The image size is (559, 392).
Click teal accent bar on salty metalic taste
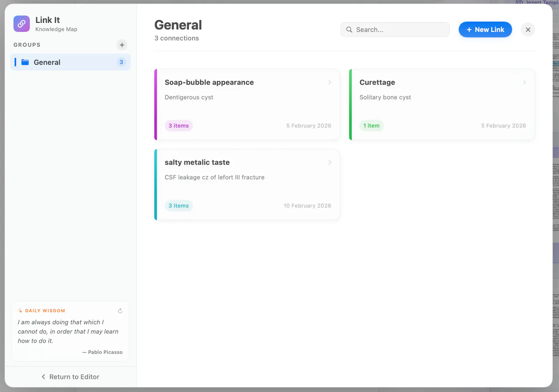[x=156, y=185]
